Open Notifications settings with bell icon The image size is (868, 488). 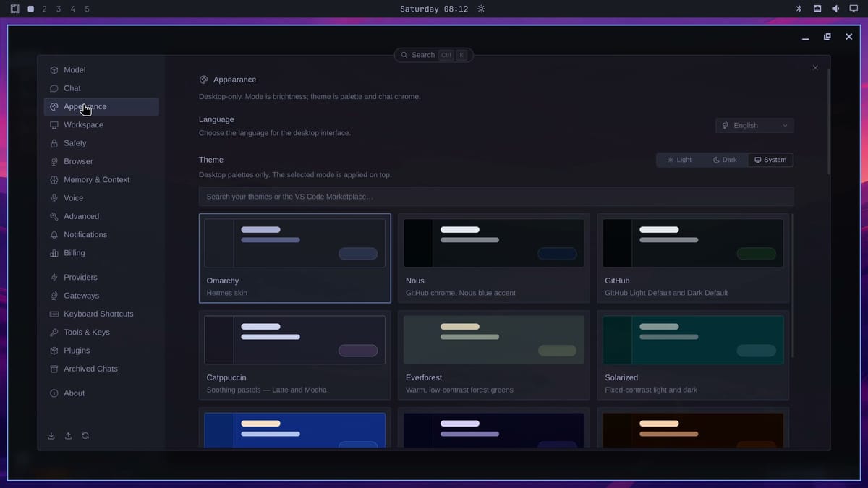point(101,235)
